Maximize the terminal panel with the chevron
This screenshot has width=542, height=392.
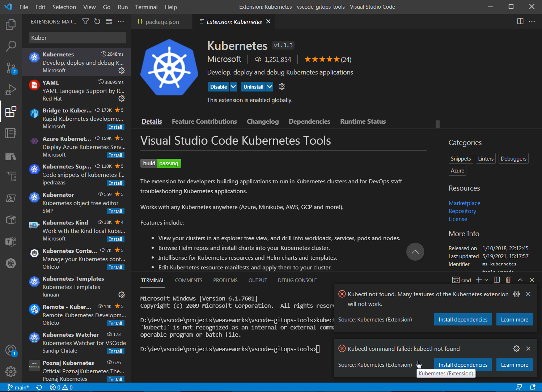point(520,280)
